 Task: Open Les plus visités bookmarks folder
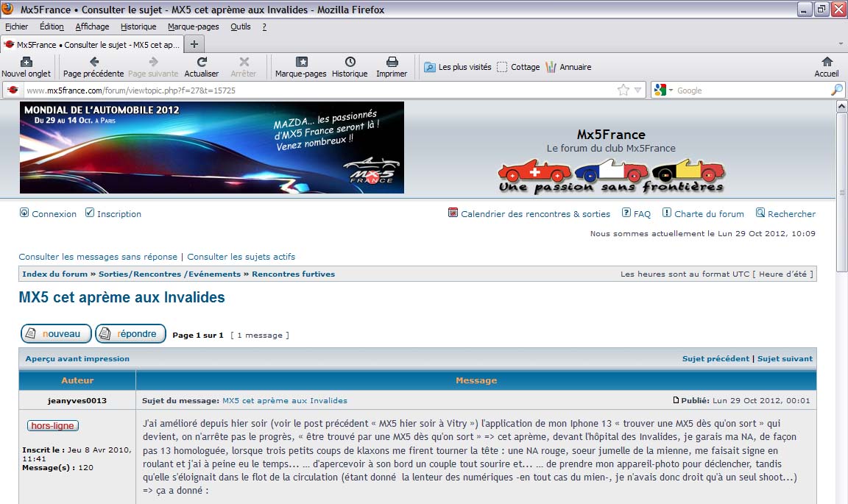click(x=458, y=67)
